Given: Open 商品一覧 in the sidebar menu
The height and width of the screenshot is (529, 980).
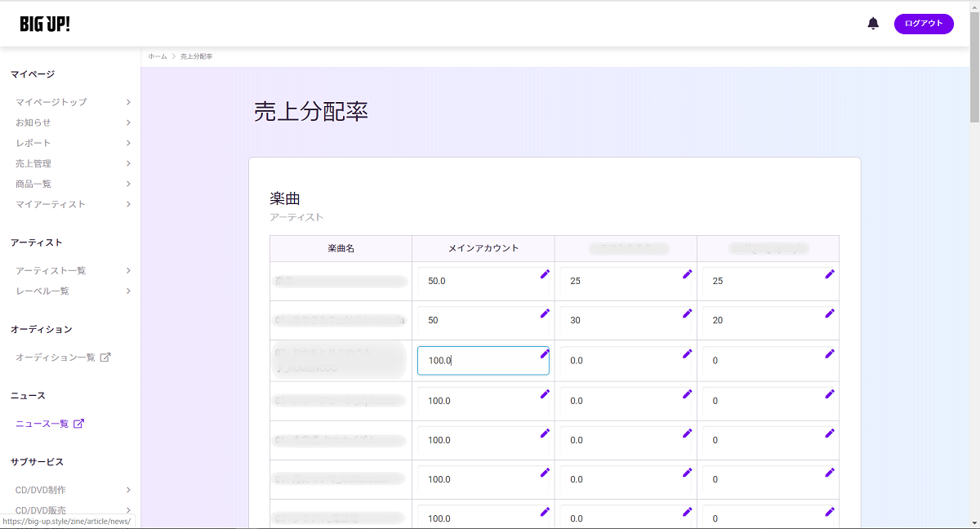Looking at the screenshot, I should pyautogui.click(x=33, y=184).
